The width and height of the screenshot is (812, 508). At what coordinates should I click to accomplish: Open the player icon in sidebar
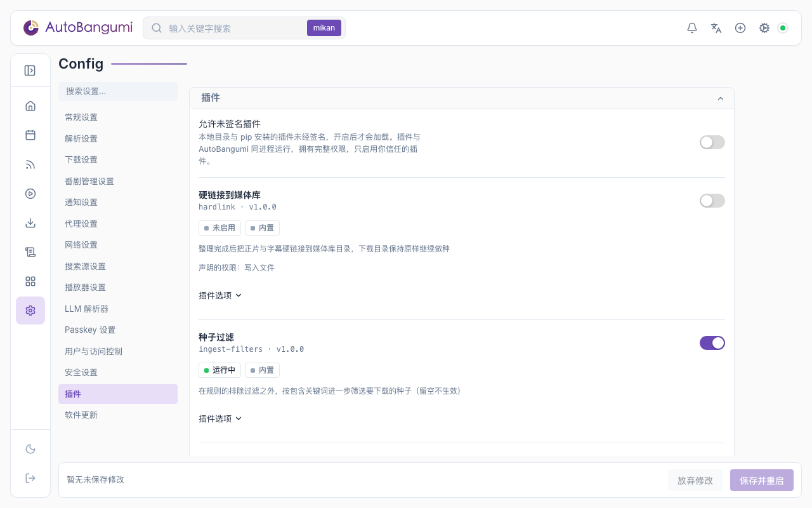coord(30,194)
